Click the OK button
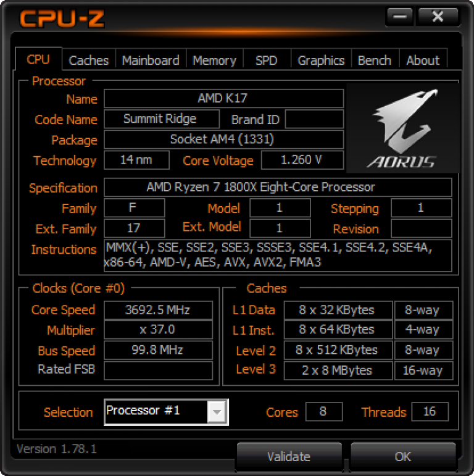The height and width of the screenshot is (476, 474). pos(403,456)
